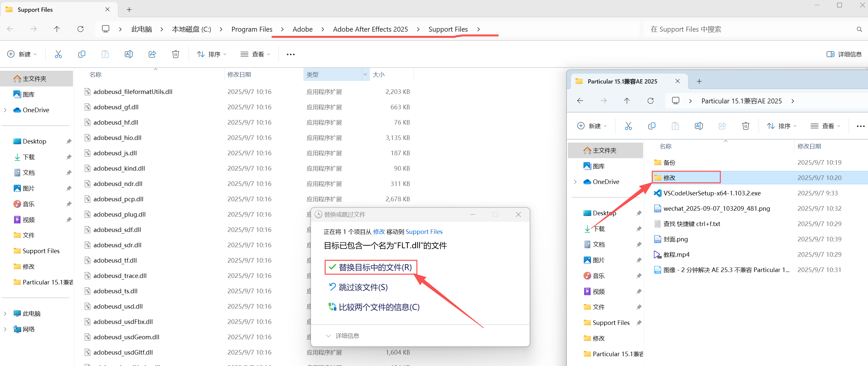Click the Delete trash icon in Support Files toolbar

point(176,54)
